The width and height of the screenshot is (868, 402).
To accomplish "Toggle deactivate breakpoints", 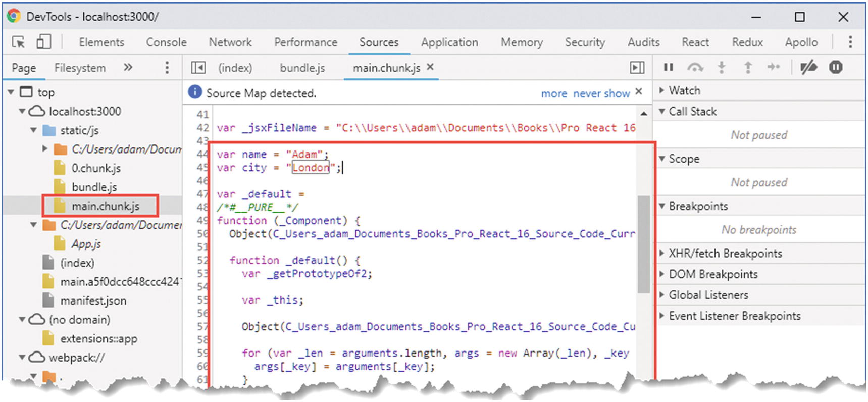I will 808,67.
